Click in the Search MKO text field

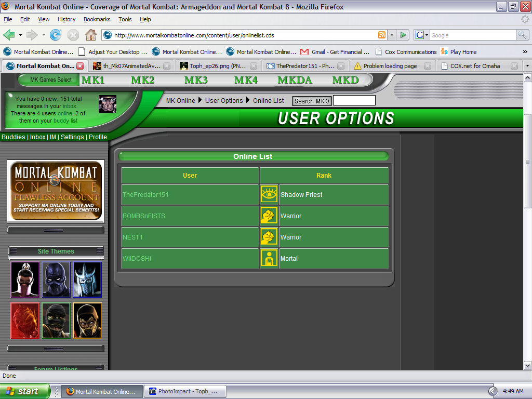354,101
